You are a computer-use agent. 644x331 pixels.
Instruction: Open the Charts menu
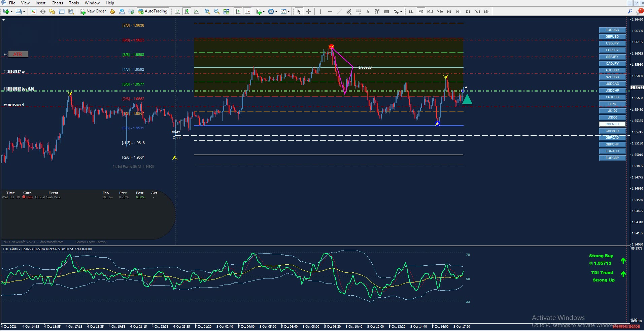point(57,3)
